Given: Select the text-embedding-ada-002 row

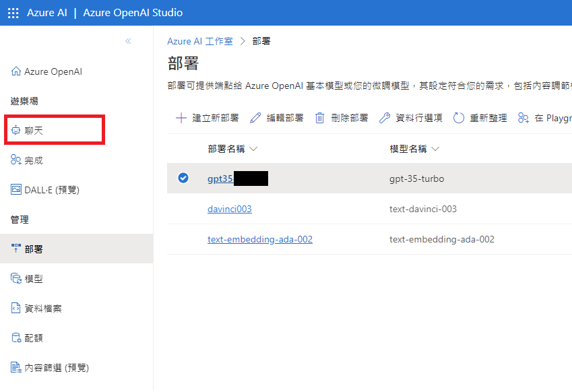Looking at the screenshot, I should [183, 239].
